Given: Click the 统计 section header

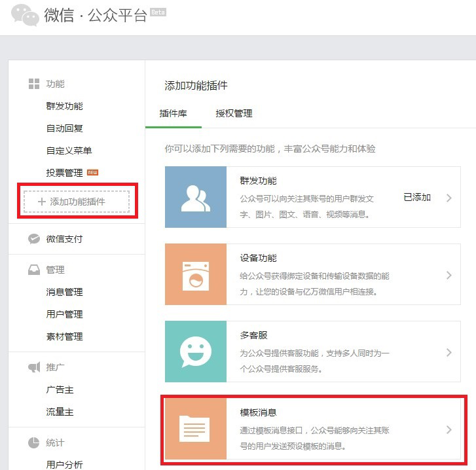Looking at the screenshot, I should (55, 443).
